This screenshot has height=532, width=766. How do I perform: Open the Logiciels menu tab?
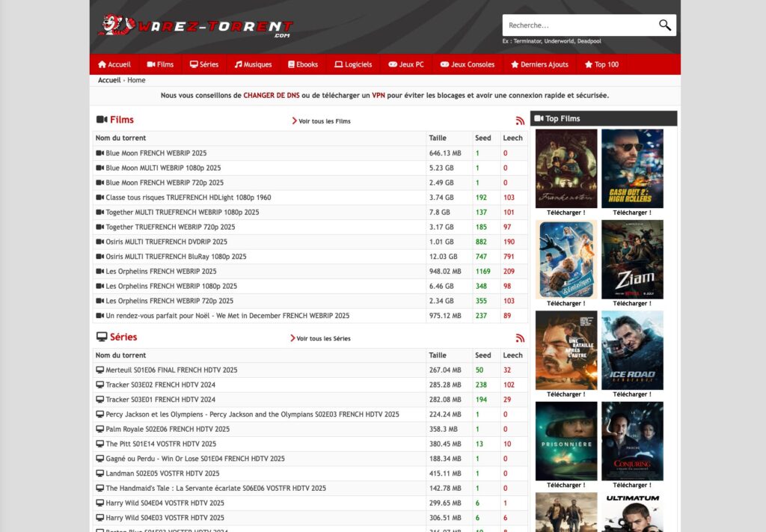click(x=353, y=64)
